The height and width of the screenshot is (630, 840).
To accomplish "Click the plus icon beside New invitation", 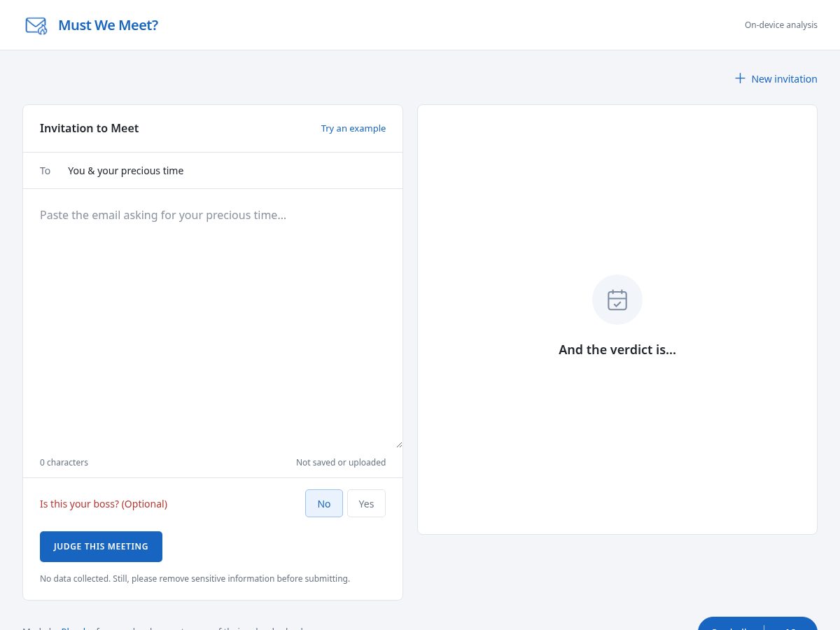I will [740, 78].
